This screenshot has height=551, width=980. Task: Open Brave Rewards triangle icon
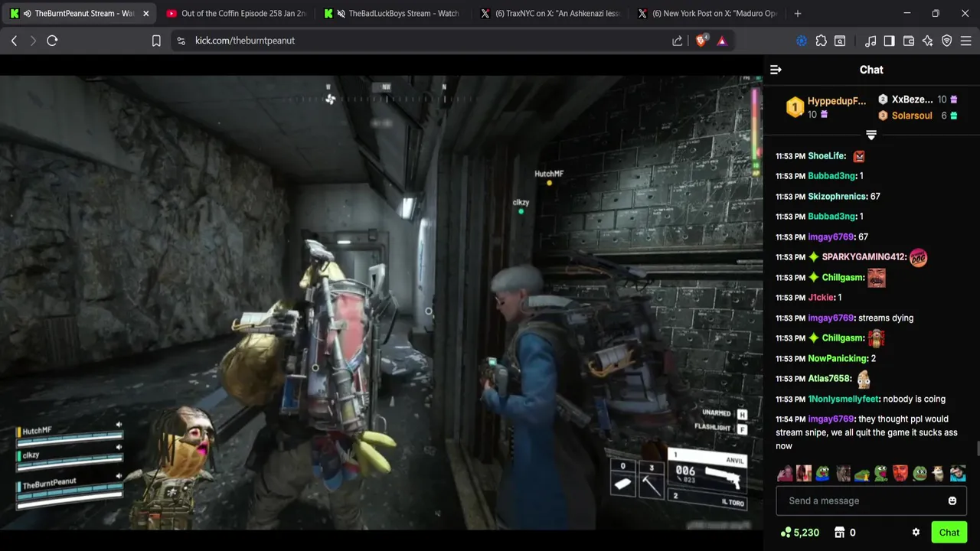[x=722, y=41]
